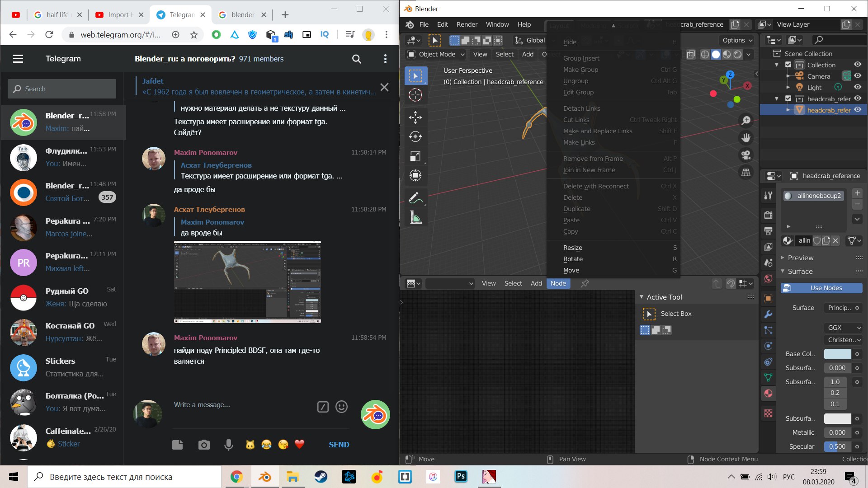Enable solid viewport shading mode
Viewport: 868px width, 488px height.
(x=716, y=54)
